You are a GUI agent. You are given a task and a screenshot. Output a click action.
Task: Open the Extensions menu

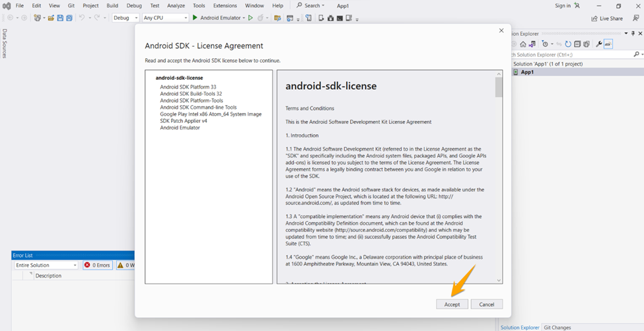pos(225,6)
